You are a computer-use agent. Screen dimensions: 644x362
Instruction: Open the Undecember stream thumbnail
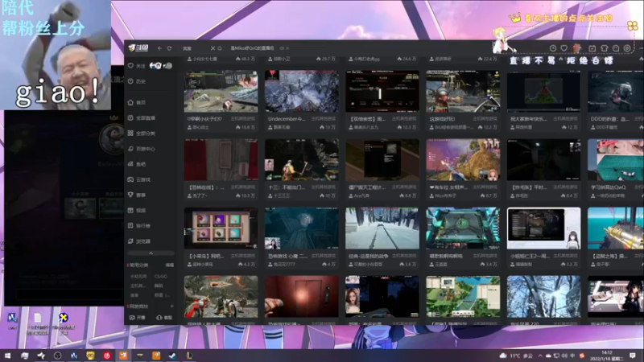302,91
